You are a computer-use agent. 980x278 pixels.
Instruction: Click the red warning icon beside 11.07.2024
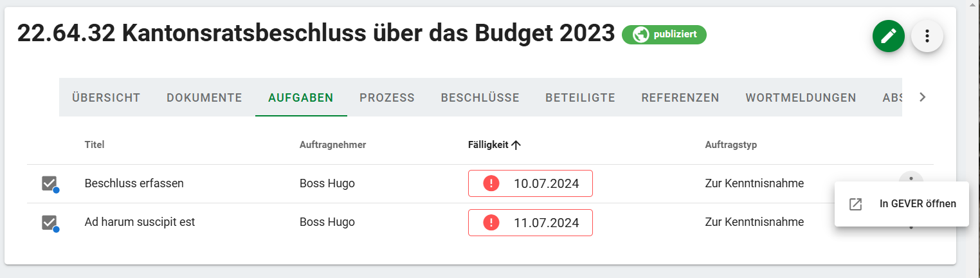(491, 223)
